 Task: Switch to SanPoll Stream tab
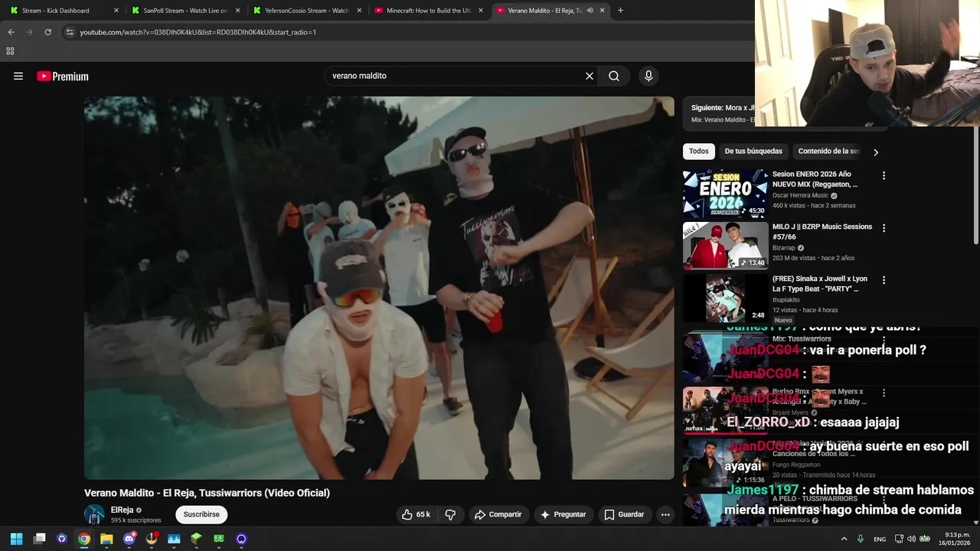tap(185, 11)
